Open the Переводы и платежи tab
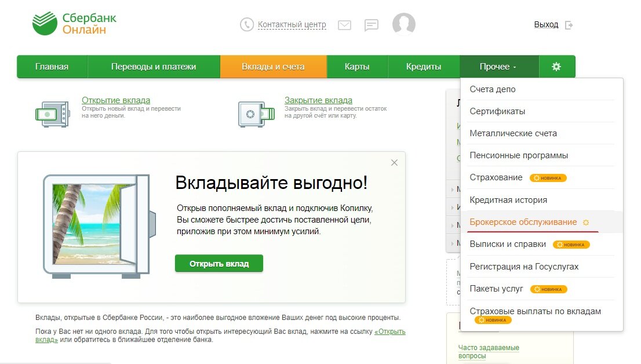This screenshot has height=364, width=641. (154, 67)
